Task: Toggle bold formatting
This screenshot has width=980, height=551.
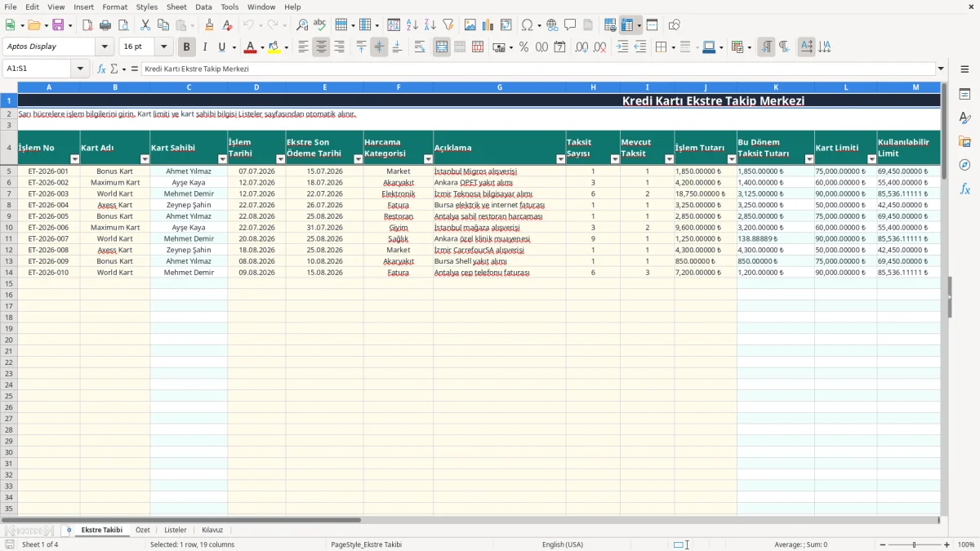Action: (x=187, y=47)
